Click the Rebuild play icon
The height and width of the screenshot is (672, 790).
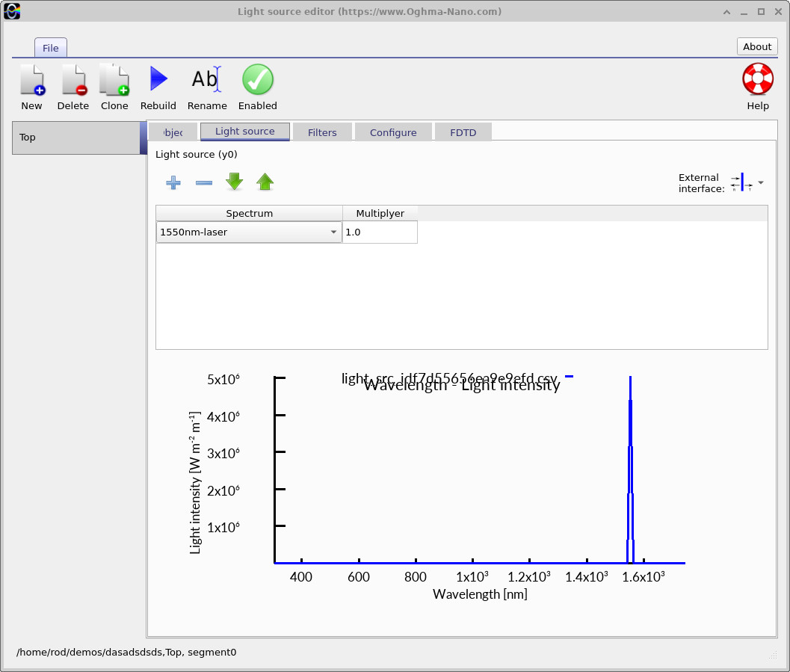158,79
